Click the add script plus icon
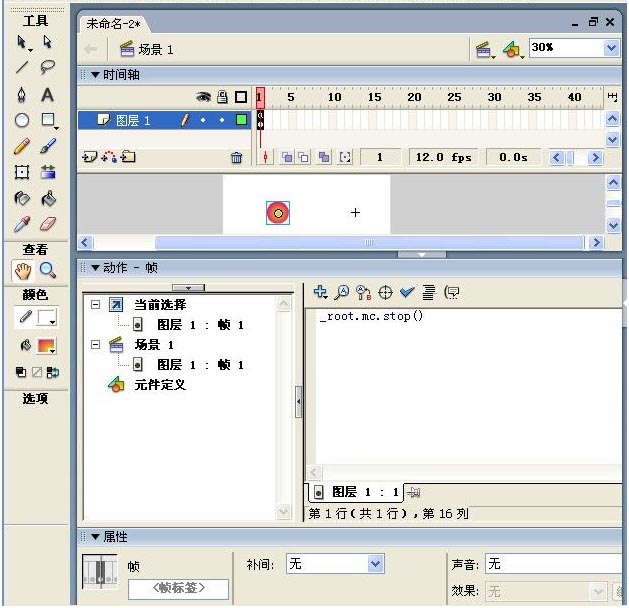 [320, 292]
